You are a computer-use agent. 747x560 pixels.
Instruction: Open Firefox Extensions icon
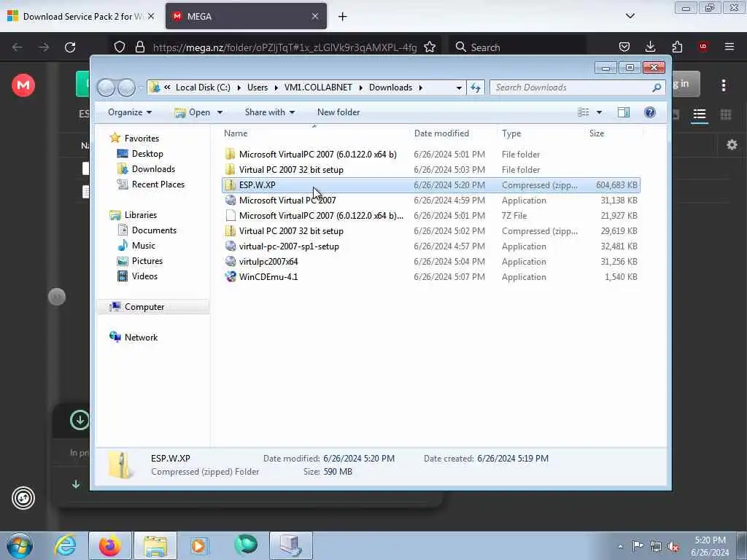click(677, 47)
